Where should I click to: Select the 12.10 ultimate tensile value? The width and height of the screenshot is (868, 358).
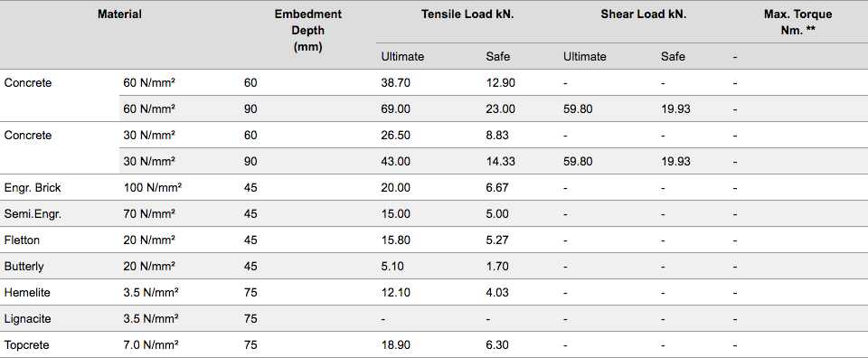click(396, 293)
